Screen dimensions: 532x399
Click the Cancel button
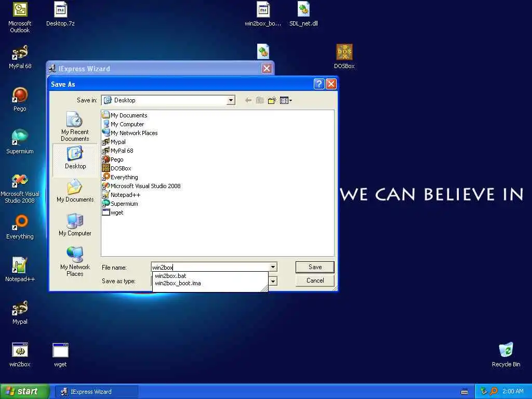(x=315, y=281)
